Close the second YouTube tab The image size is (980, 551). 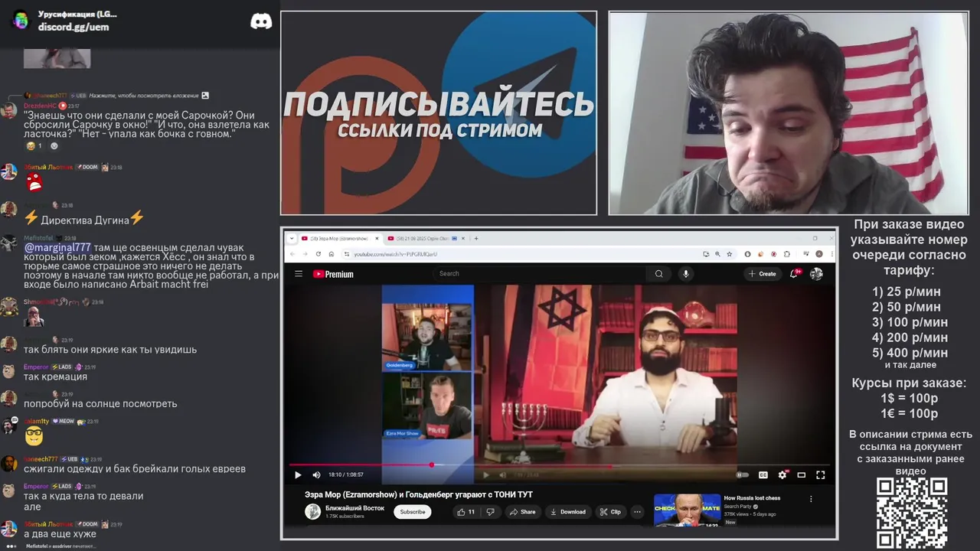coord(463,238)
